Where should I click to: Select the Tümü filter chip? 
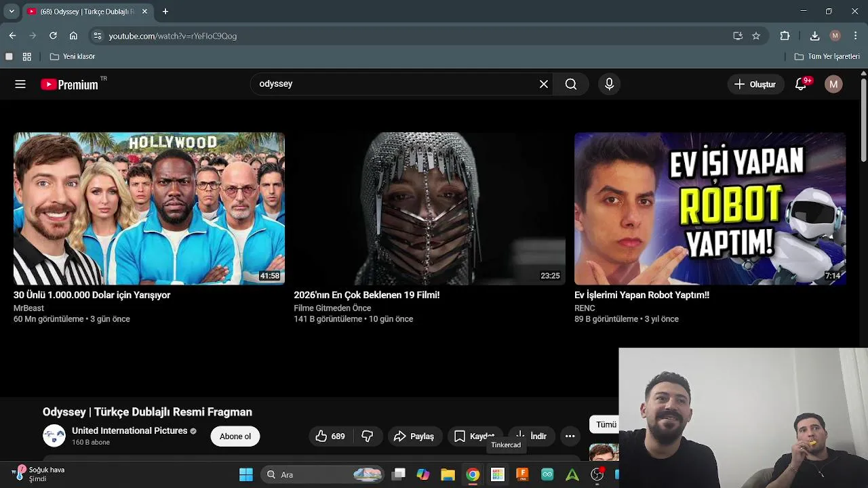click(605, 424)
